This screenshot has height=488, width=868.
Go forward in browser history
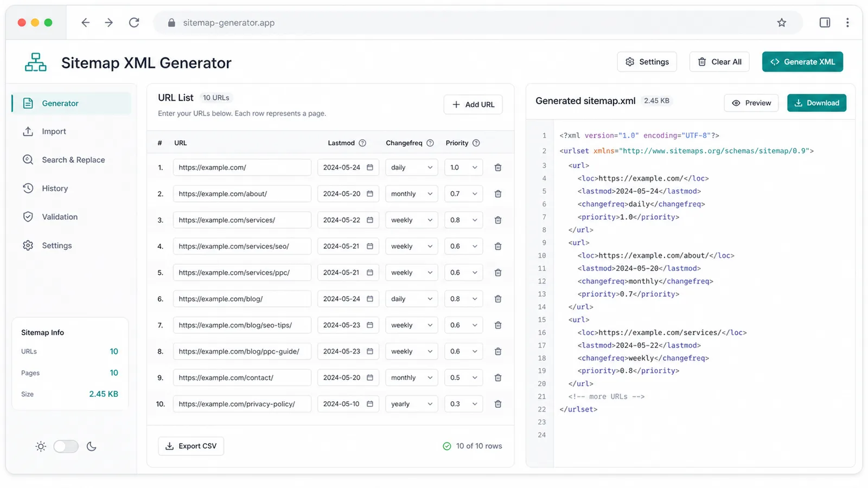[x=109, y=23]
